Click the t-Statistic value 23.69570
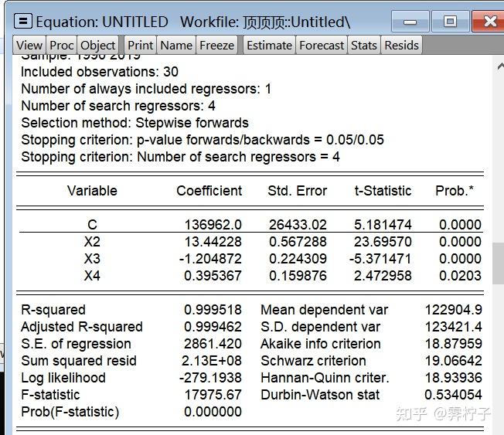The width and height of the screenshot is (504, 435). click(383, 242)
